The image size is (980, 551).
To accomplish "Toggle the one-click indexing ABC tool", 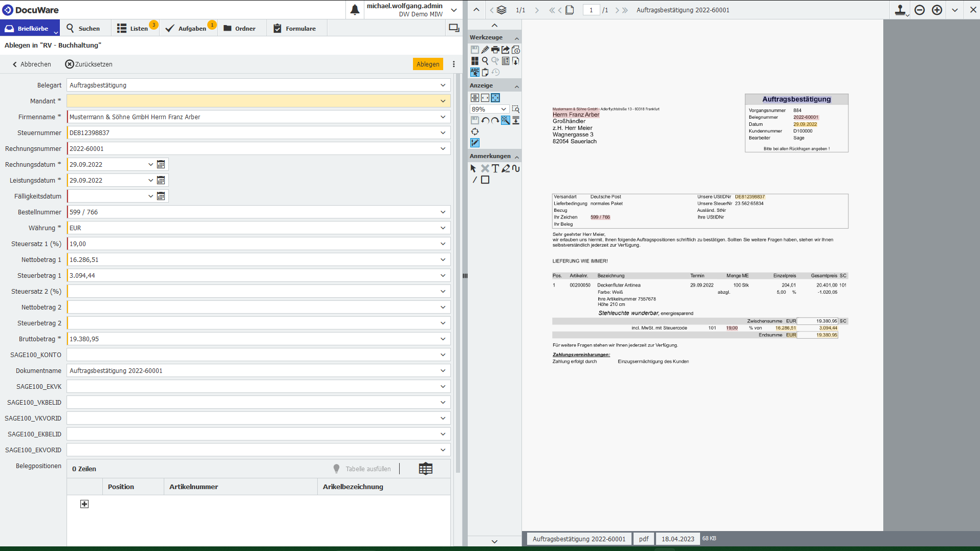I will coord(475,72).
